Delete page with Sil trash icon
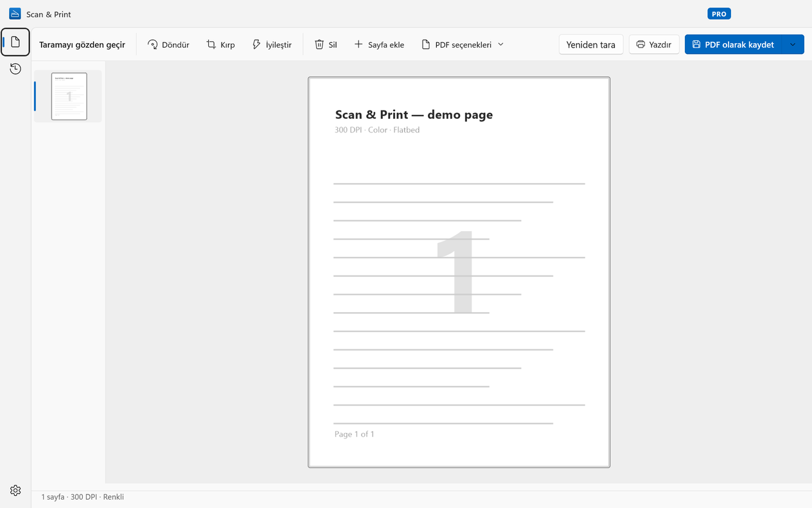The width and height of the screenshot is (812, 508). (319, 44)
